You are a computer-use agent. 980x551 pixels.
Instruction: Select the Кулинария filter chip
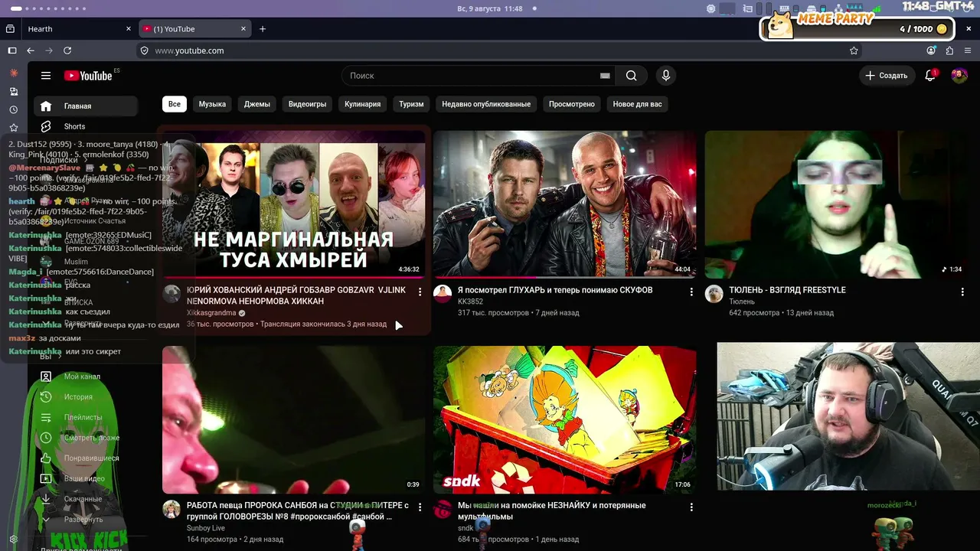point(362,104)
